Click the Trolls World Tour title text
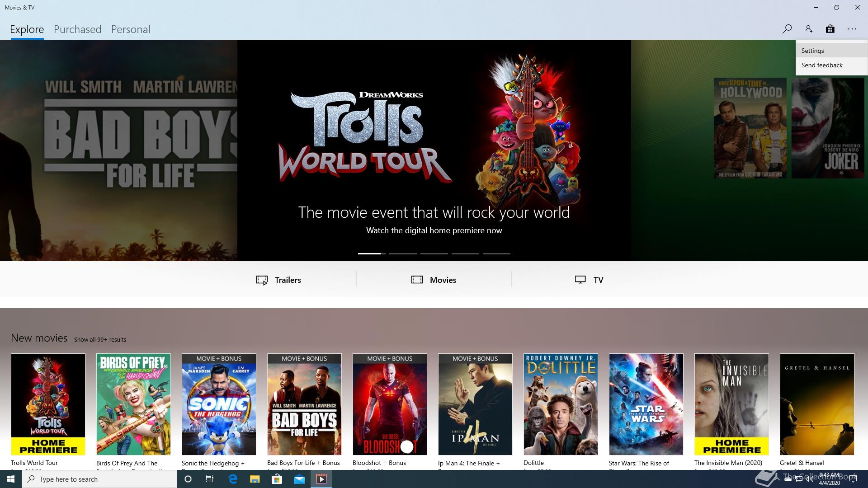Screen dimensions: 868x488 (34, 463)
